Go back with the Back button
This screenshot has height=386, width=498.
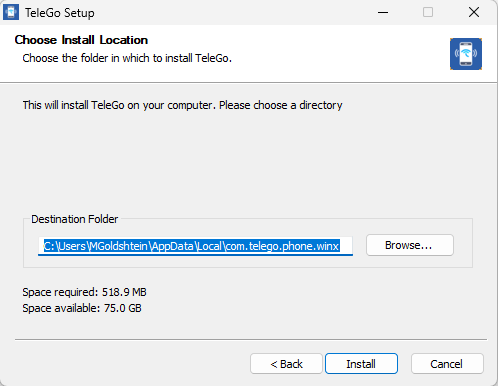coord(286,364)
